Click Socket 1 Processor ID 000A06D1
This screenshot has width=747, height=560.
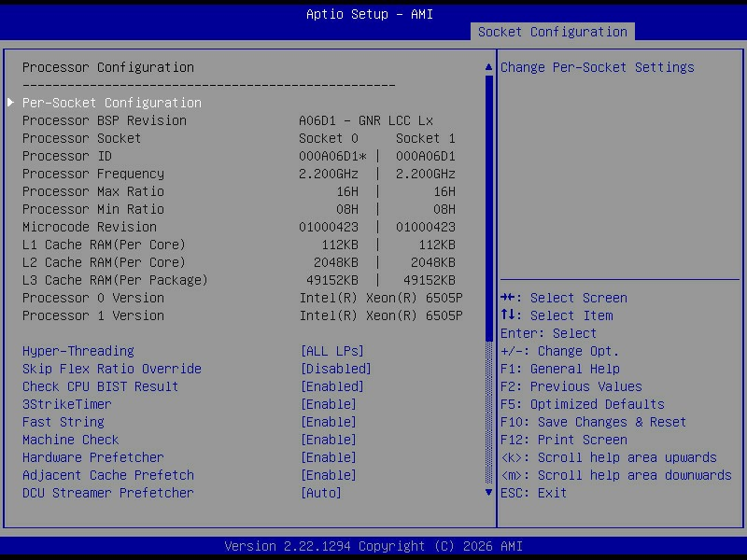point(426,156)
